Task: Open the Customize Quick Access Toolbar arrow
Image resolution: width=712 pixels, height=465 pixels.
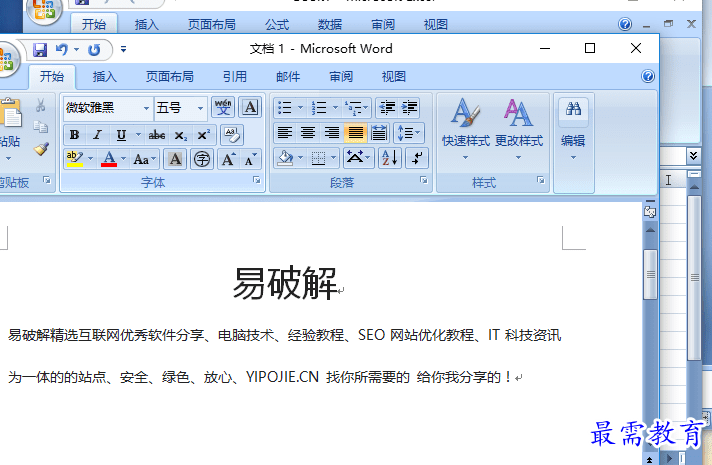Action: click(123, 49)
